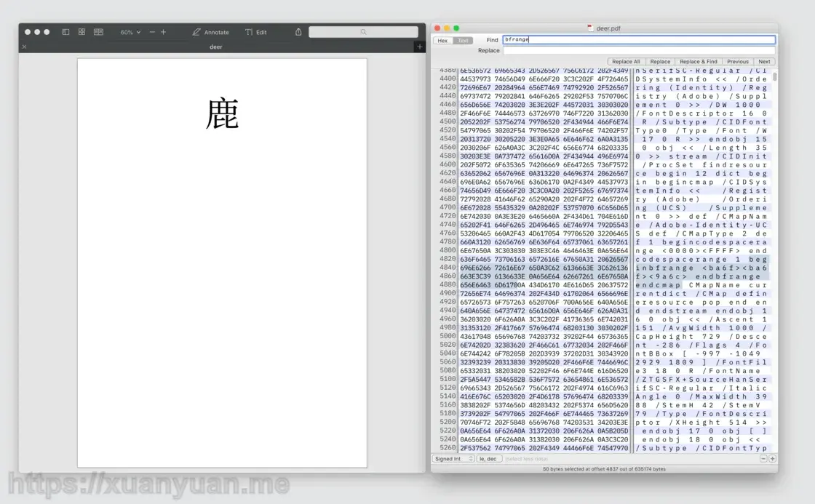This screenshot has height=504, width=815.
Task: Zoom out with the minus icon
Action: [x=152, y=32]
